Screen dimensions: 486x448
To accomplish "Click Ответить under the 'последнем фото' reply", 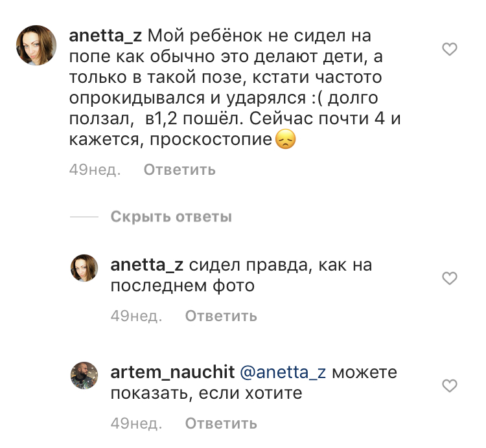I will [x=221, y=317].
